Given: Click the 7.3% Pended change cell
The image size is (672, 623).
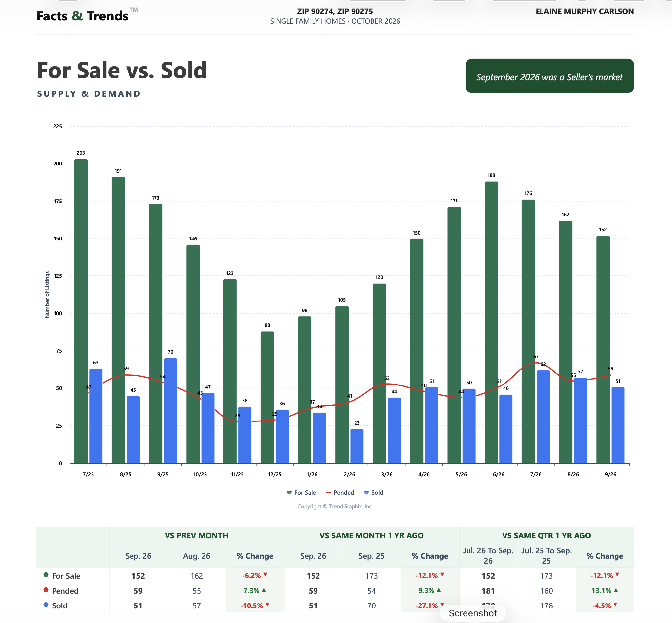Looking at the screenshot, I should tap(255, 590).
